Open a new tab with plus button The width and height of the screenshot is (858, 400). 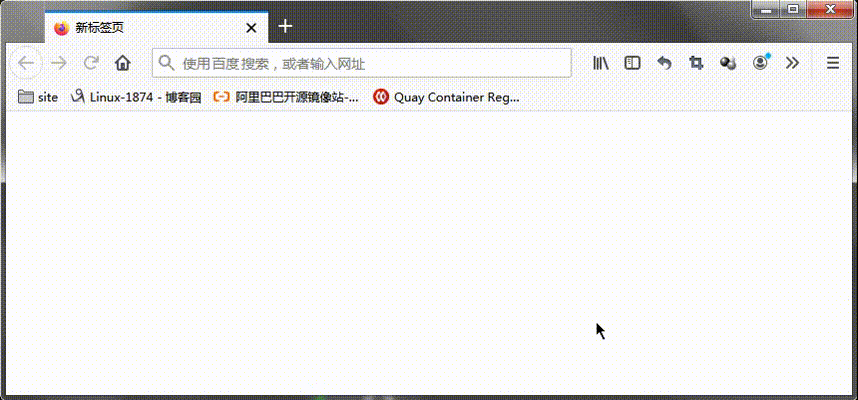[286, 26]
